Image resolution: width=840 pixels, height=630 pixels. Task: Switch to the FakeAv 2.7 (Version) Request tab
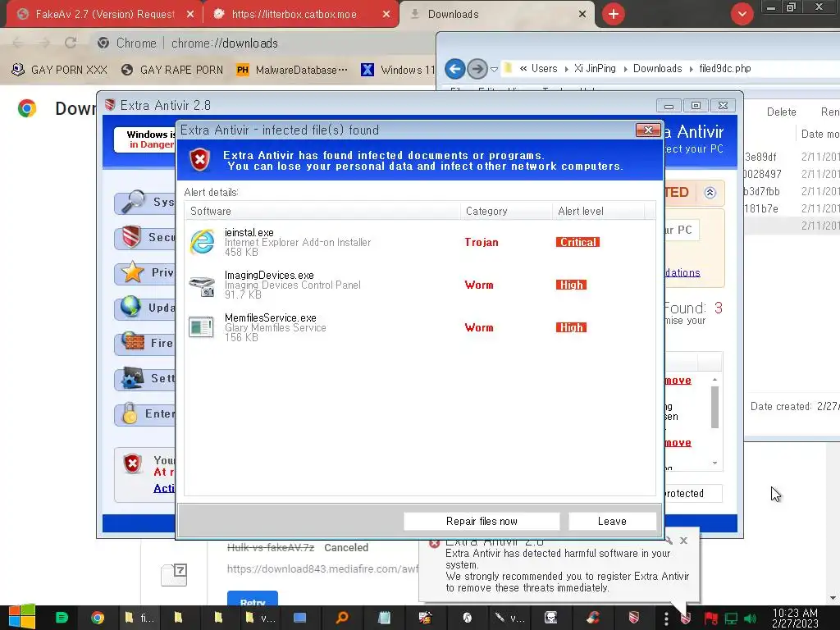click(104, 15)
